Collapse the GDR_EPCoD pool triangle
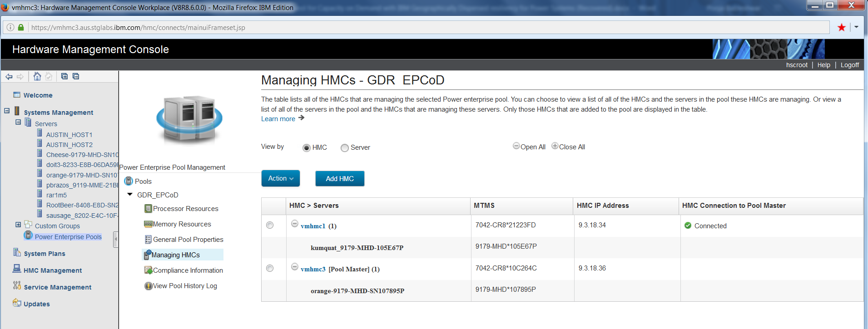This screenshot has height=329, width=868. pyautogui.click(x=130, y=195)
